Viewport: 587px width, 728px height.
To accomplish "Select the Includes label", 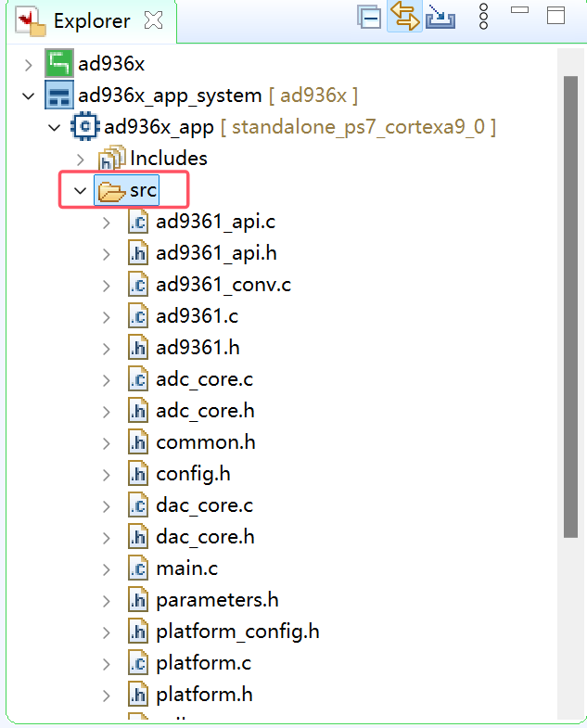I will tap(169, 159).
